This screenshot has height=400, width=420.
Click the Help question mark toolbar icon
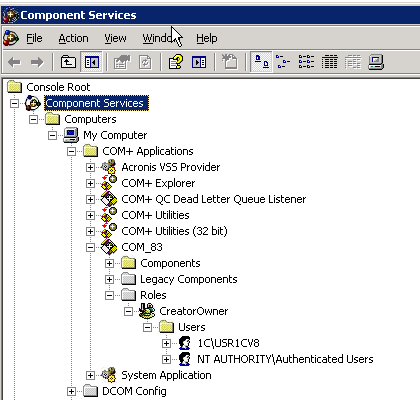click(176, 62)
